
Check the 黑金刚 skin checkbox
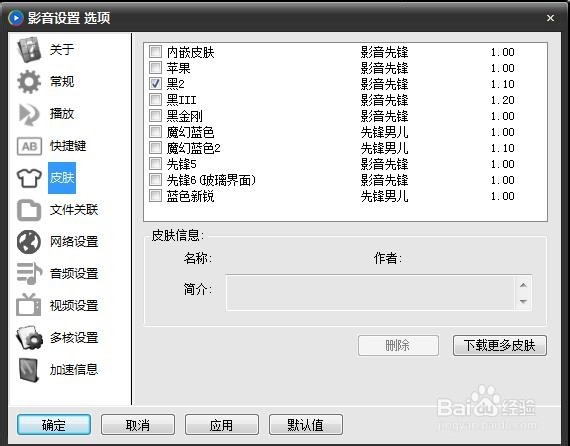pyautogui.click(x=156, y=116)
